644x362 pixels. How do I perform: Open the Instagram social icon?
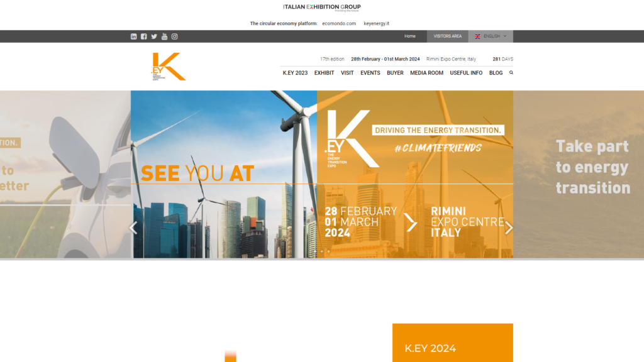[175, 36]
